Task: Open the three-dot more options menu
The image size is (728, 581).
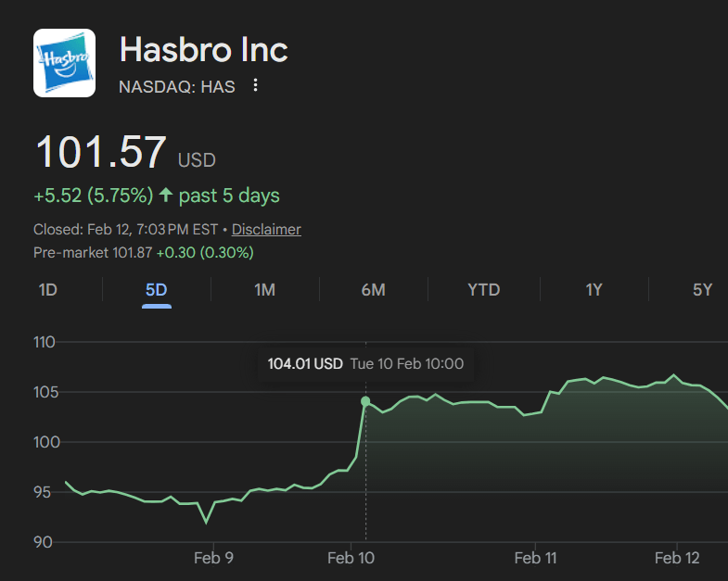Action: [255, 86]
